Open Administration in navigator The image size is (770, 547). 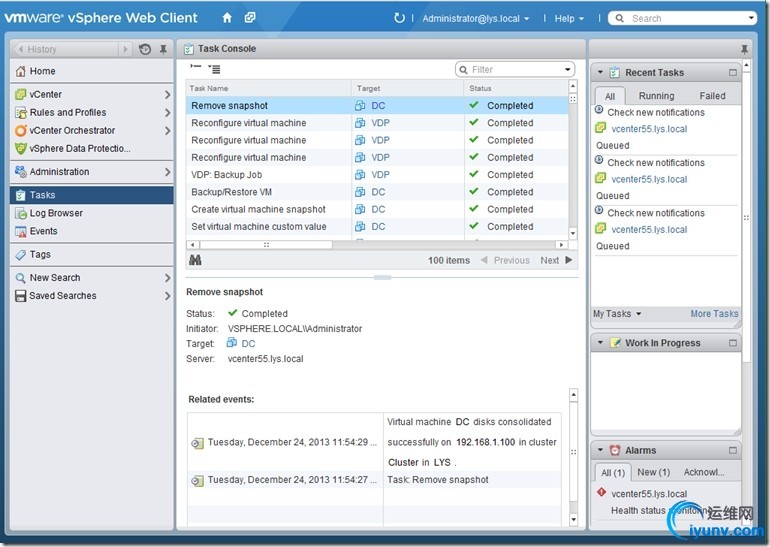click(91, 172)
